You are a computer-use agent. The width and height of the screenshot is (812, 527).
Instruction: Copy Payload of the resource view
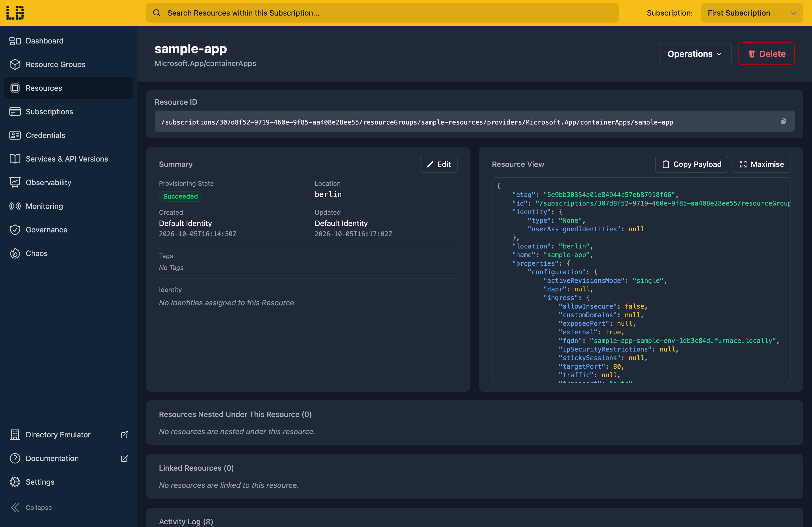pos(691,164)
